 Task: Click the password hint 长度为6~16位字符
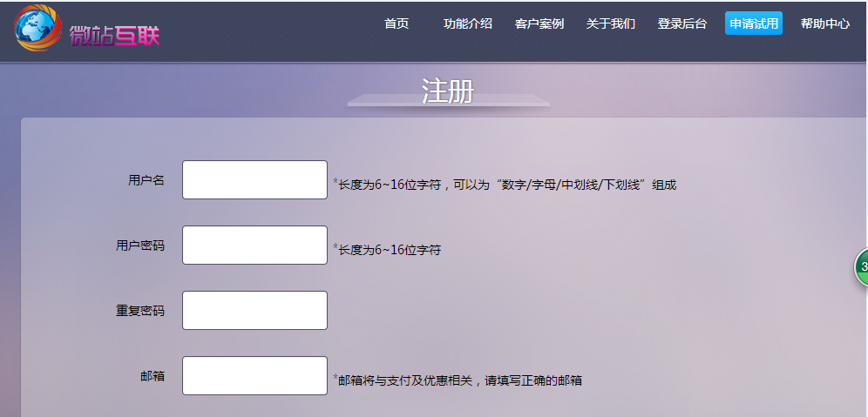pos(387,250)
